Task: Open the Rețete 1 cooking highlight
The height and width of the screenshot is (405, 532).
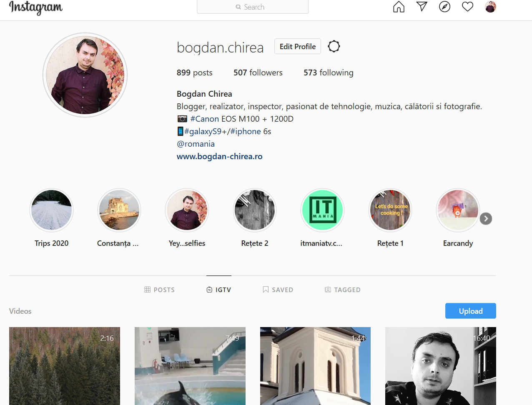Action: click(390, 210)
